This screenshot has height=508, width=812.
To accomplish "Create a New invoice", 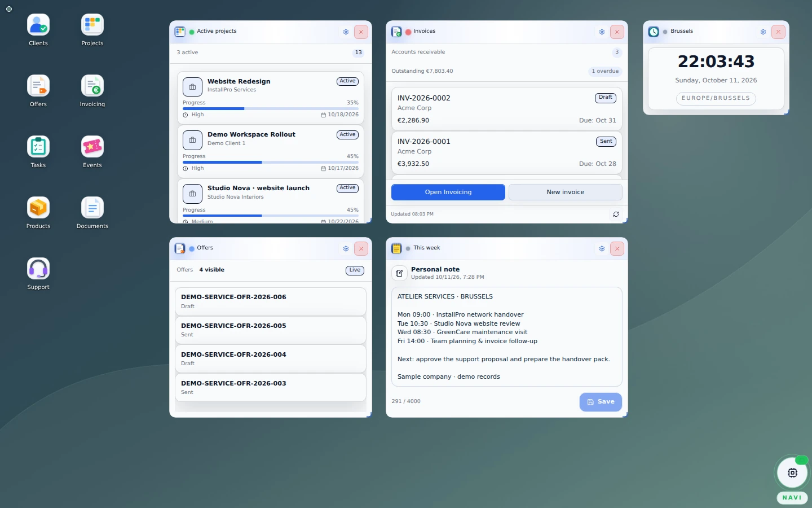I will (566, 192).
